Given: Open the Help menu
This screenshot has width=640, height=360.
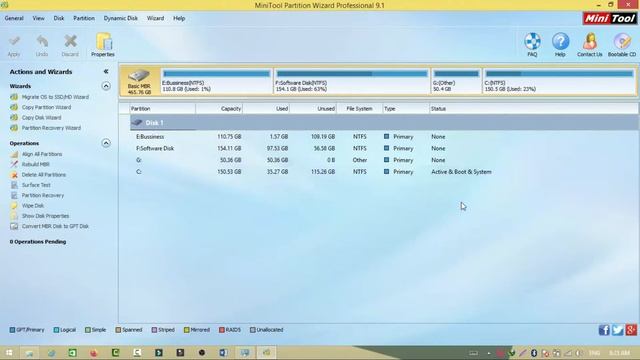Looking at the screenshot, I should (179, 18).
